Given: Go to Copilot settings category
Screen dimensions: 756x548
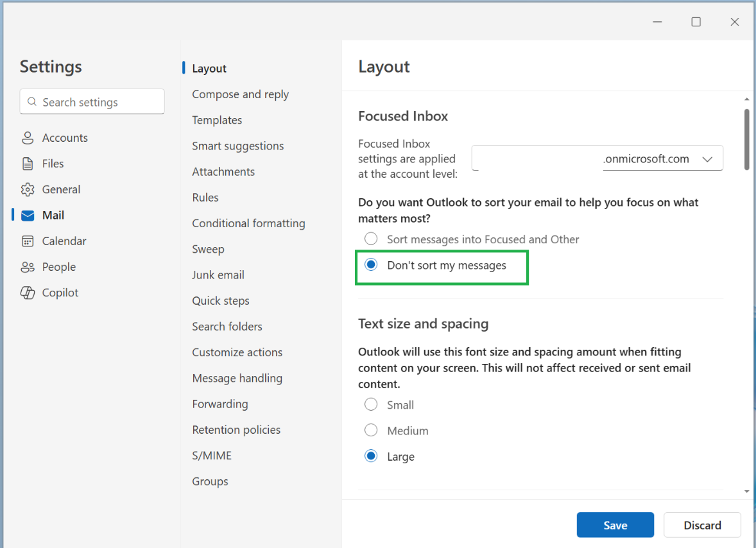Looking at the screenshot, I should pos(60,293).
